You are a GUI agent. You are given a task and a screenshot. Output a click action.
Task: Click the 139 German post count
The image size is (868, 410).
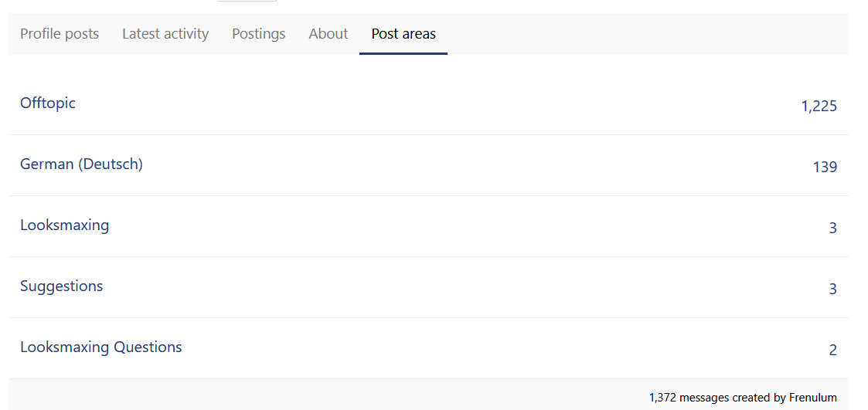coord(825,168)
